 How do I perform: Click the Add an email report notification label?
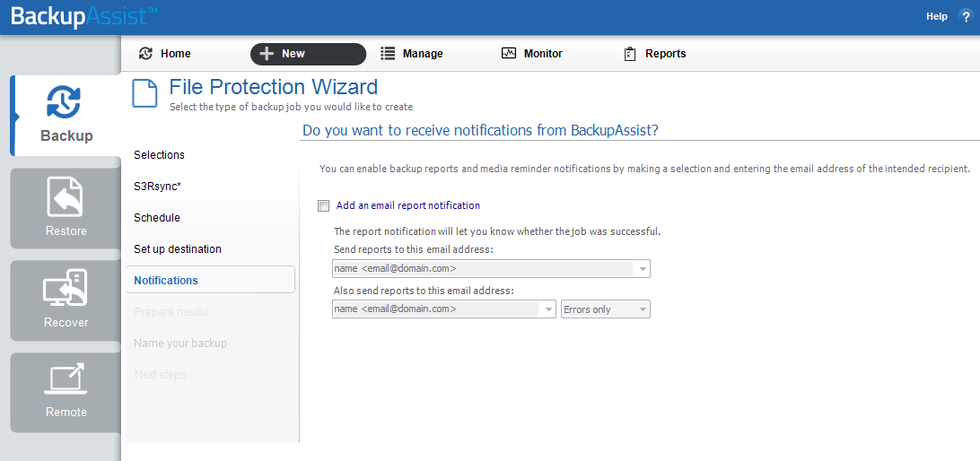[408, 204]
